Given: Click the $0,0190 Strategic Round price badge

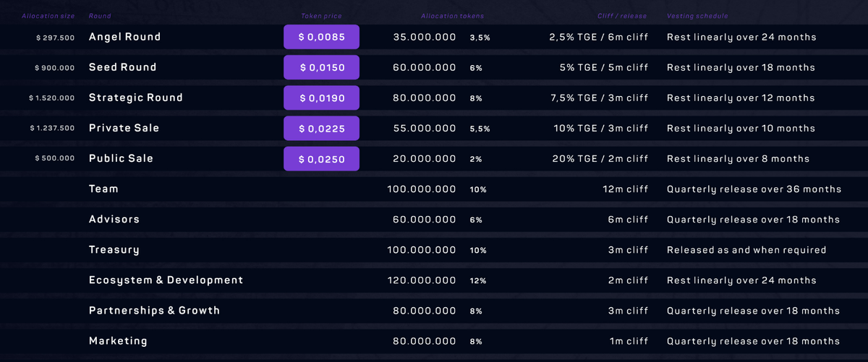Looking at the screenshot, I should 321,98.
